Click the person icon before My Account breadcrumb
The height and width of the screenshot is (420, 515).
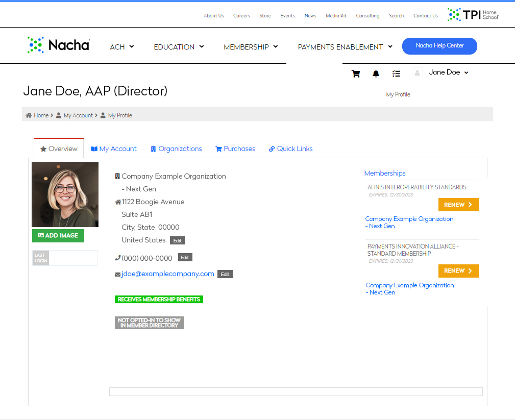pyautogui.click(x=59, y=115)
